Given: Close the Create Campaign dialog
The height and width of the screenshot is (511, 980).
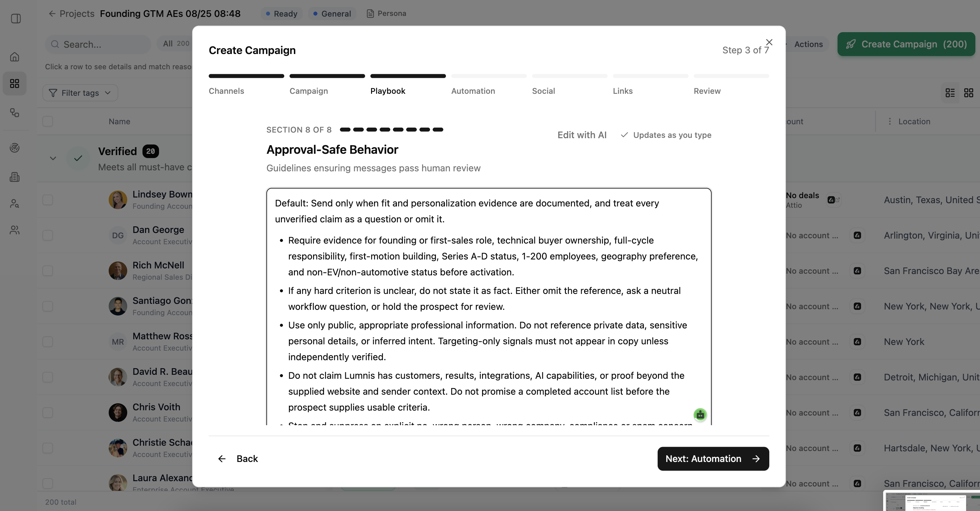Looking at the screenshot, I should click(769, 42).
